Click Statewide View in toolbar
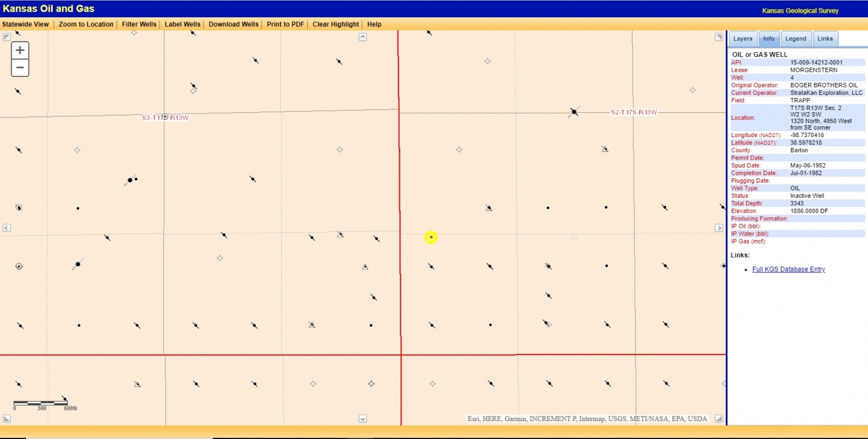Viewport: 868px width, 439px height. [25, 24]
